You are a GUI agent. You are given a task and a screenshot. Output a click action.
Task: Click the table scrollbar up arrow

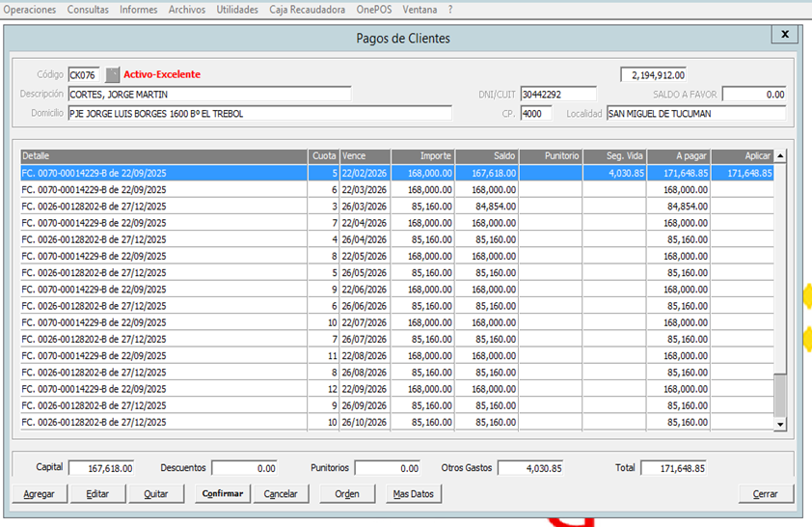780,156
